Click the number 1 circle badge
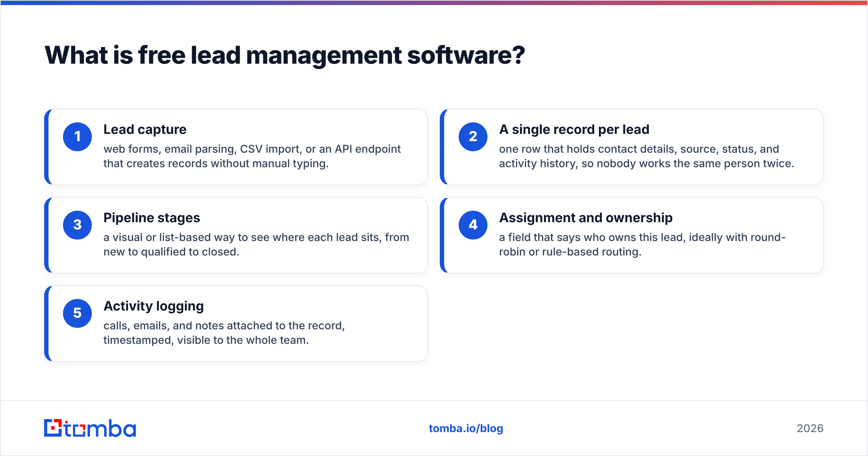 77,137
